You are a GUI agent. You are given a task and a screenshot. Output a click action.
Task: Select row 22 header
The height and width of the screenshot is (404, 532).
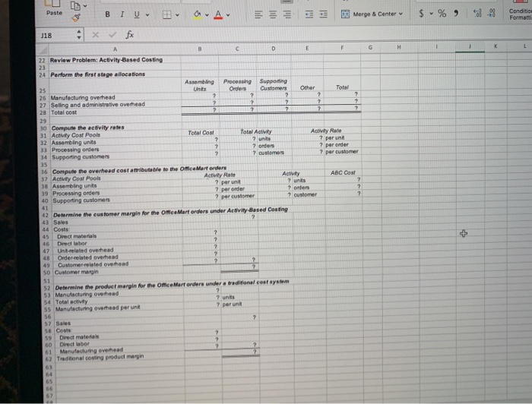click(42, 60)
